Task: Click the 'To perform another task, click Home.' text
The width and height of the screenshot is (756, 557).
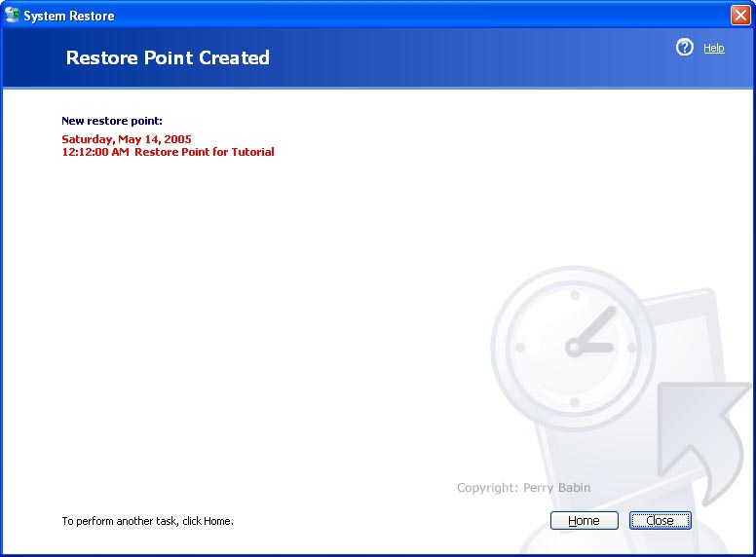Action: click(147, 521)
